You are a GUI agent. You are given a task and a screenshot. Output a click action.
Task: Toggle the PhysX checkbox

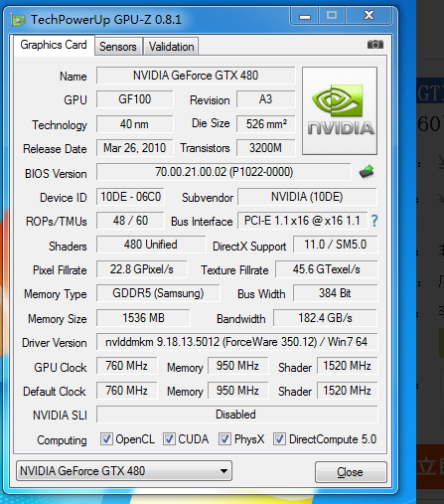224,439
